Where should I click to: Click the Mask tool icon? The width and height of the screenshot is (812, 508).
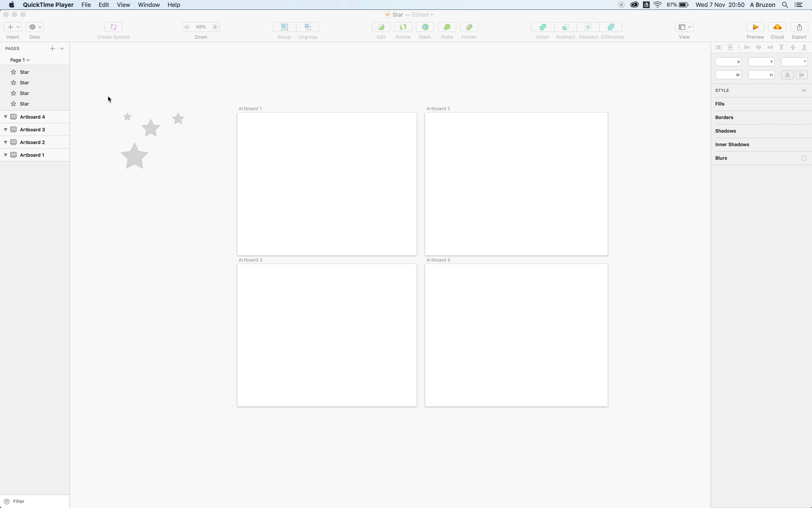pyautogui.click(x=425, y=27)
